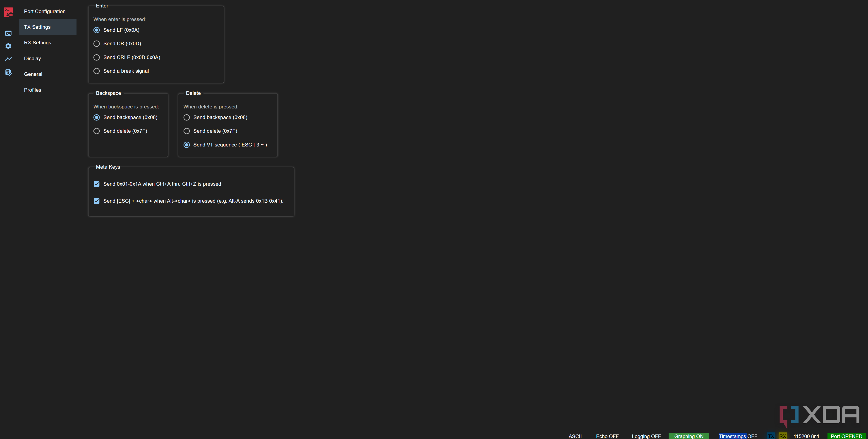Click Port OPENED status button
The image size is (868, 439).
pos(846,436)
